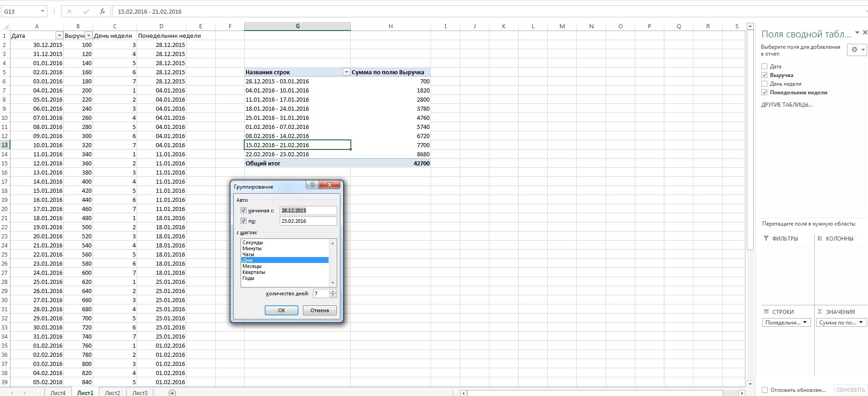Viewport: 868px width, 396px height.
Task: Increase количество дней with spinner up
Action: tap(333, 292)
